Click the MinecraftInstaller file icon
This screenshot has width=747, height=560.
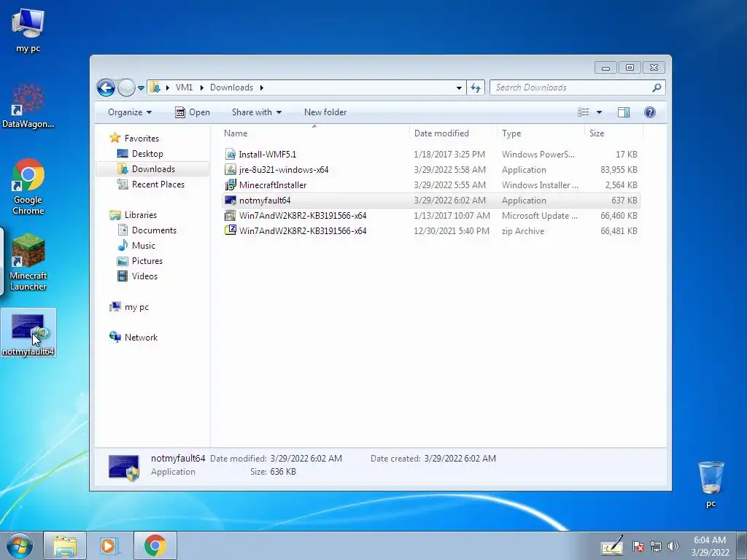(x=231, y=184)
